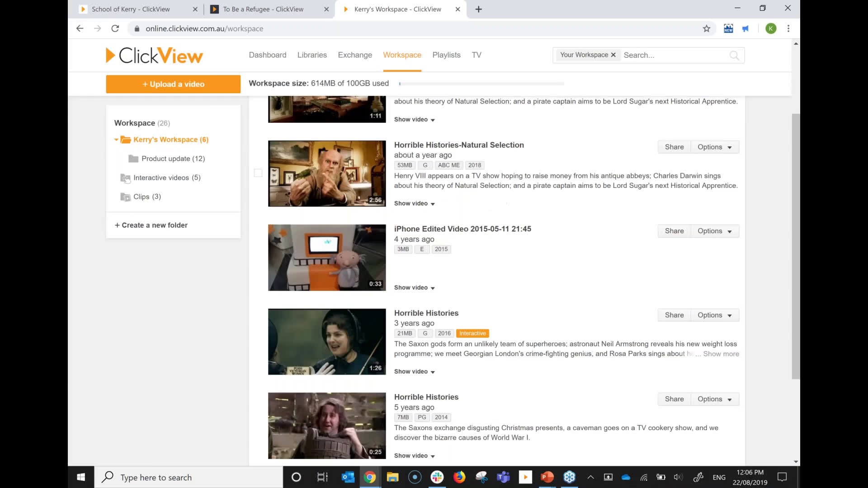The height and width of the screenshot is (488, 868).
Task: Open a new Chrome tab
Action: point(479,9)
